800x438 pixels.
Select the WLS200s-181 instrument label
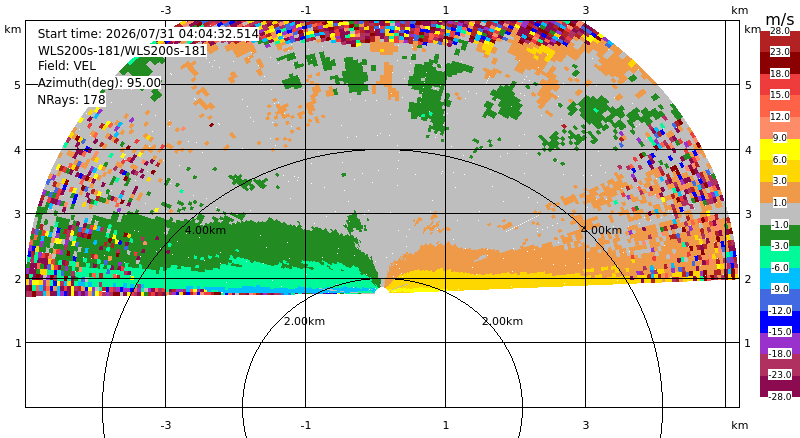pos(122,51)
